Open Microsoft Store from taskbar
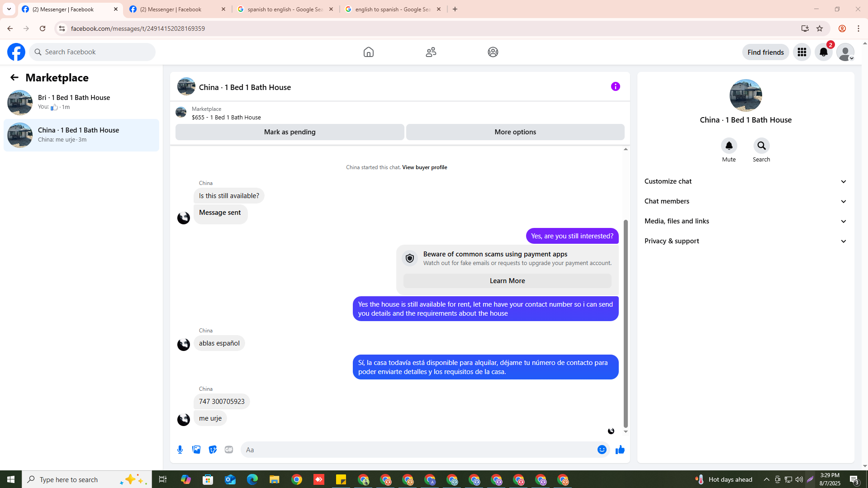868x488 pixels. coord(208,479)
